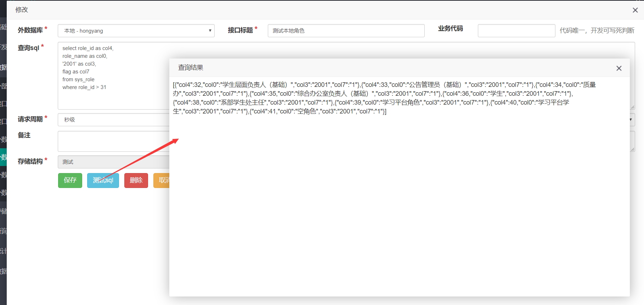Click the highlighted teal sidebar menu item

[x=3, y=157]
